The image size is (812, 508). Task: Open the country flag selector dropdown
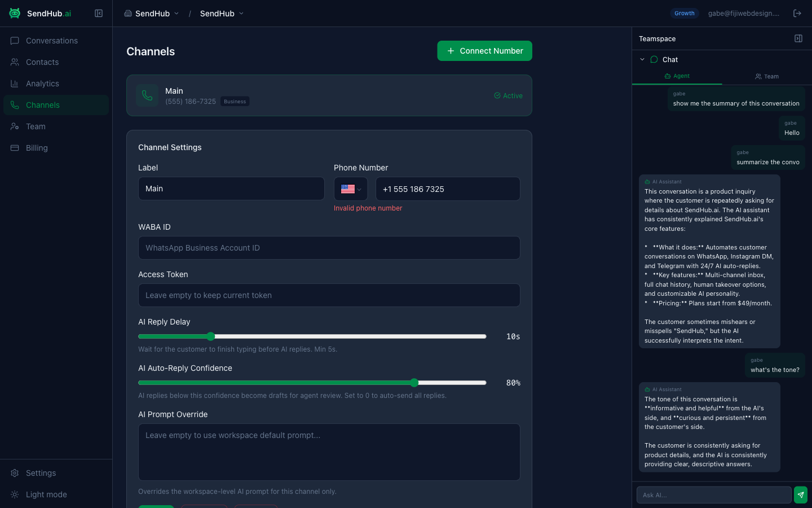[351, 189]
